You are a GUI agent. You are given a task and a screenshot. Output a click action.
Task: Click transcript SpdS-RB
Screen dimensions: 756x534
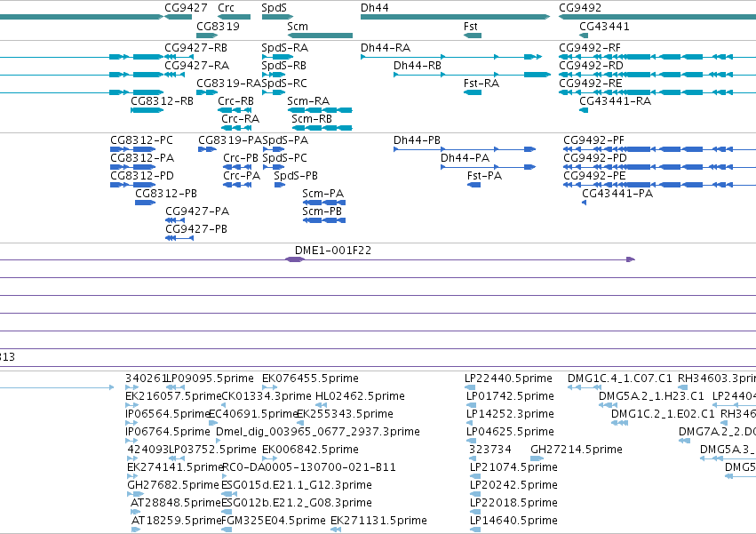coord(274,75)
